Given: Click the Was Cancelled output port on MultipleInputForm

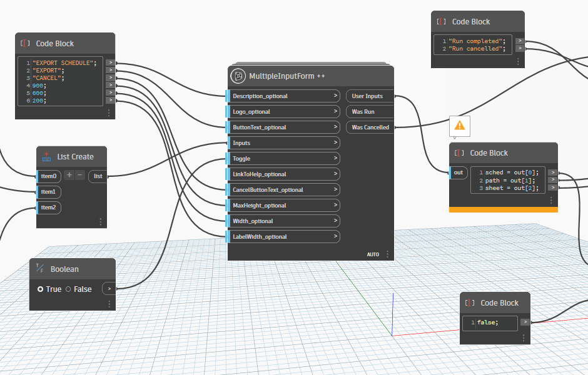Looking at the screenshot, I should 369,127.
